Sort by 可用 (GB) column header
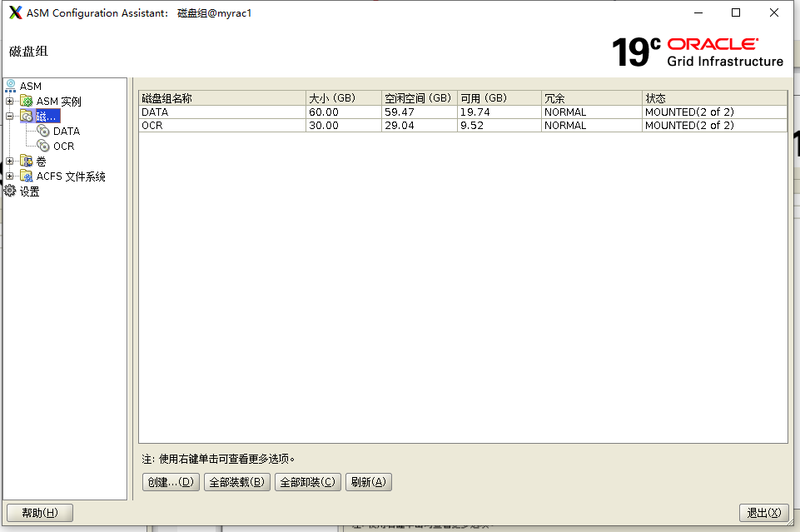This screenshot has height=532, width=800. pos(499,98)
